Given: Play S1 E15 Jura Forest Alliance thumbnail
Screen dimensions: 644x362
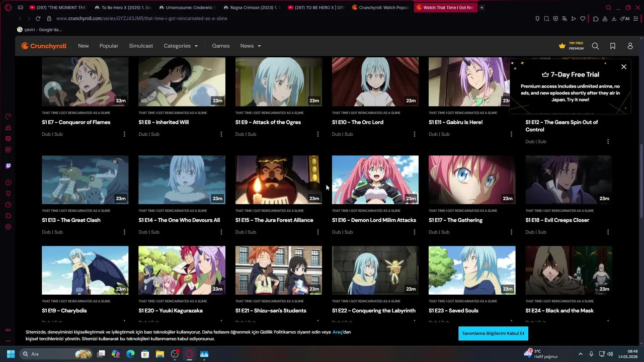Looking at the screenshot, I should click(278, 179).
